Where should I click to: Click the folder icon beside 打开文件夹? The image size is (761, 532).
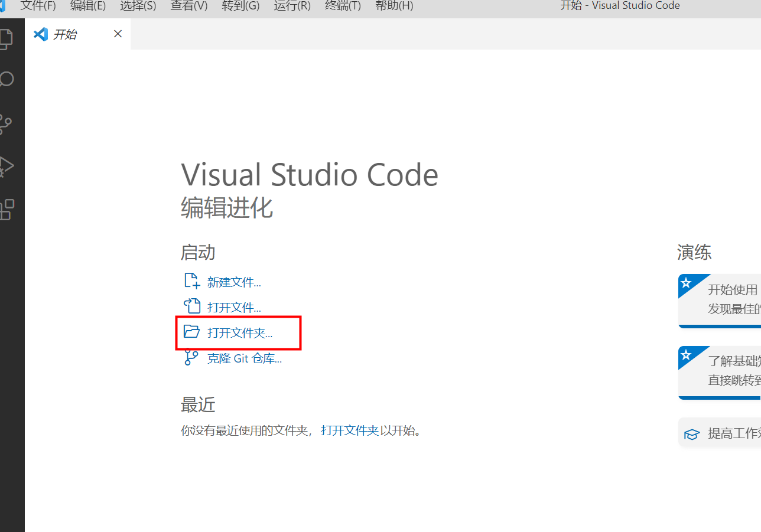tap(191, 331)
